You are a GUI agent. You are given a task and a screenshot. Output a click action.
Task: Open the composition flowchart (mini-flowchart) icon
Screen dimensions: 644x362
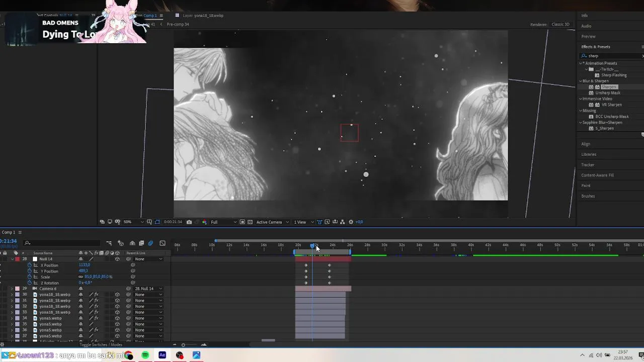tap(109, 243)
